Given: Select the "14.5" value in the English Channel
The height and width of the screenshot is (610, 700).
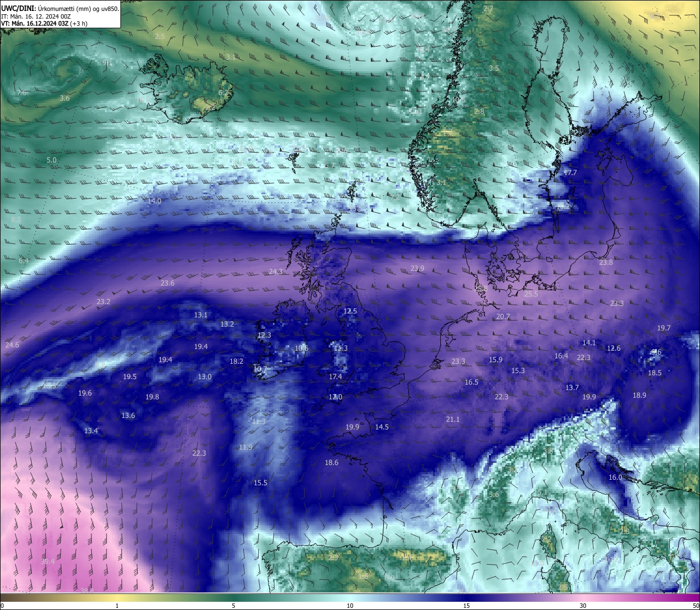Looking at the screenshot, I should (x=382, y=427).
